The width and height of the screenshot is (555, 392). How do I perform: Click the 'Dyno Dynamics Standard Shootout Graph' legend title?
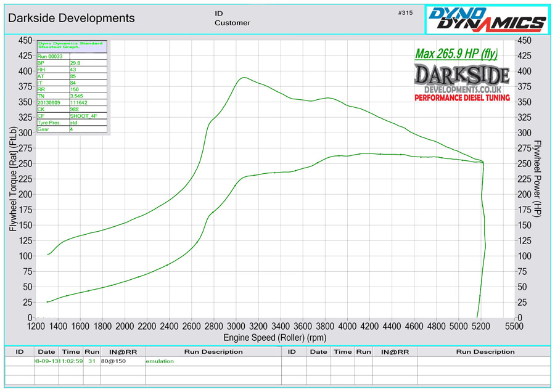[x=70, y=45]
